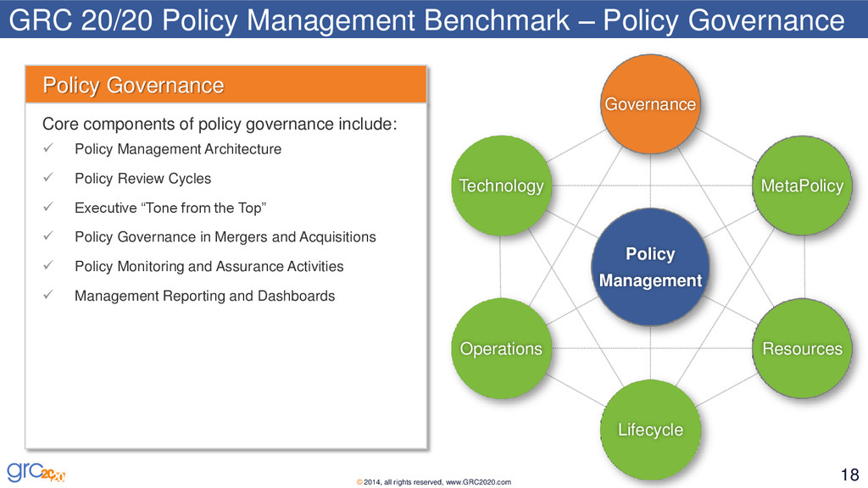Click 'Executive “Tone from the Top”' text
Viewport: 868px width, 488px height.
[170, 208]
